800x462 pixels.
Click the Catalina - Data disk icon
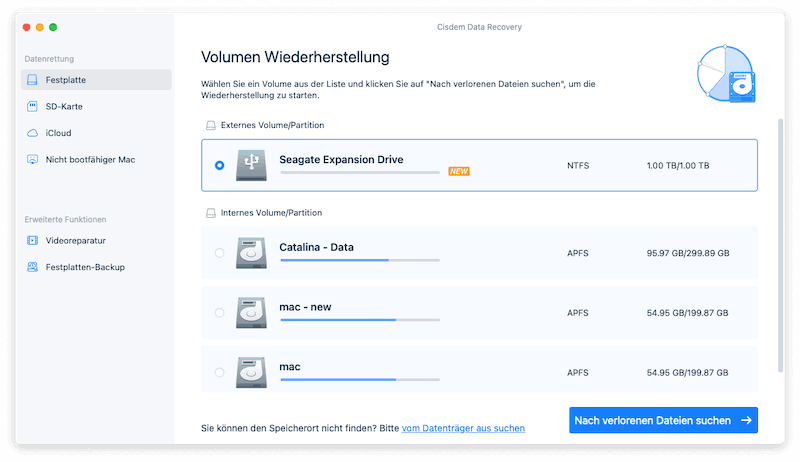pyautogui.click(x=251, y=253)
